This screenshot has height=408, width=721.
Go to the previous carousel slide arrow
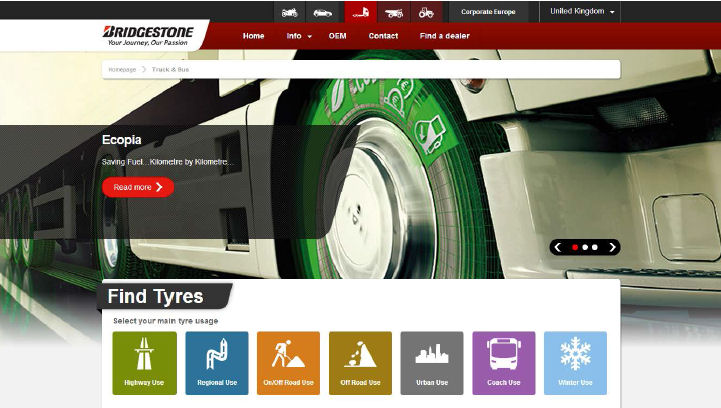[558, 247]
